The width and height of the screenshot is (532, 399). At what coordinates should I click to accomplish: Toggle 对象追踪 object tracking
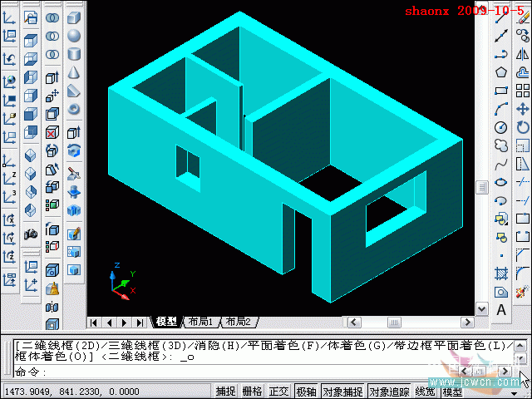[x=389, y=392]
